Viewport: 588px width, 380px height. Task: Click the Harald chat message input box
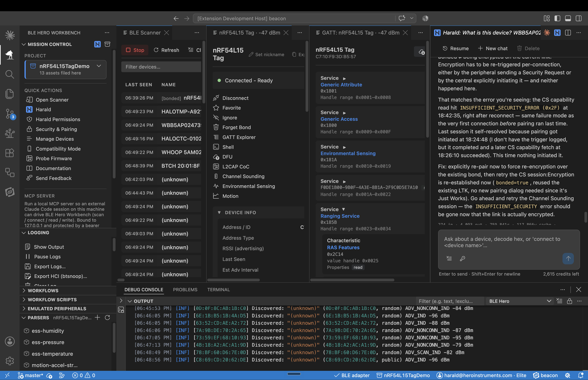[508, 242]
